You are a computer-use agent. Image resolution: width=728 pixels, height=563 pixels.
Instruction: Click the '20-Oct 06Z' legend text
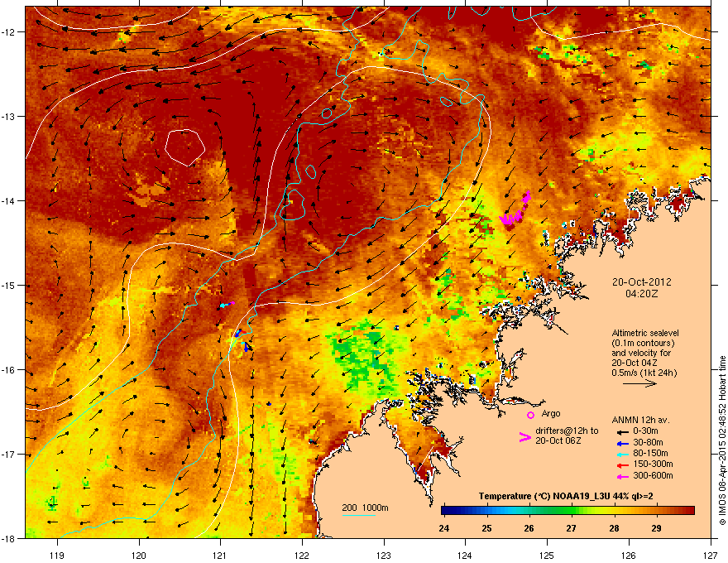pos(558,440)
